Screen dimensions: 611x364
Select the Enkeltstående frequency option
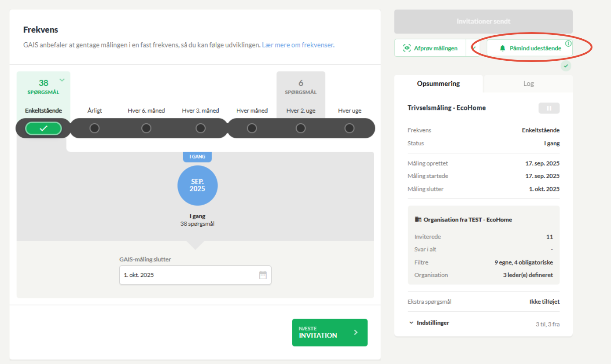click(43, 129)
